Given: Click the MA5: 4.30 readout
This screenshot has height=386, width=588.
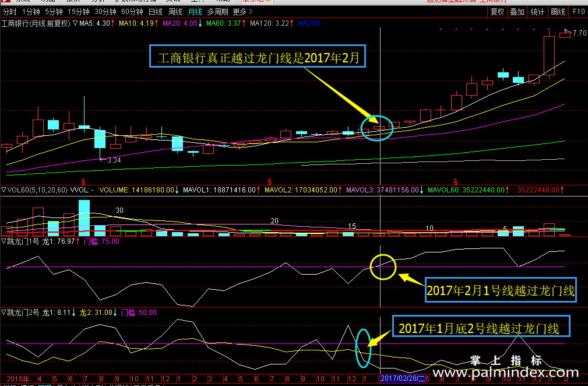Looking at the screenshot, I should click(x=94, y=23).
